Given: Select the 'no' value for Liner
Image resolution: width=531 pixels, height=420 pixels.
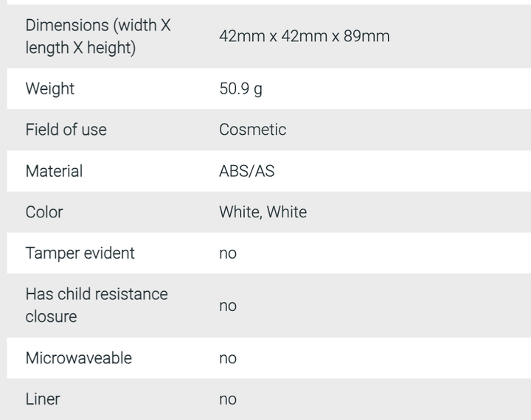Looking at the screenshot, I should [x=228, y=400].
